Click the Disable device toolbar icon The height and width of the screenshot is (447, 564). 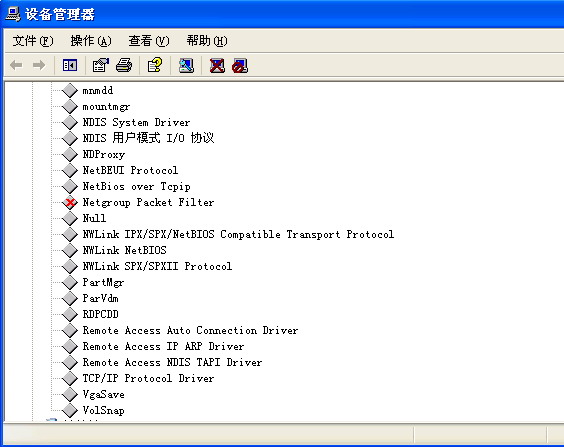(x=240, y=65)
